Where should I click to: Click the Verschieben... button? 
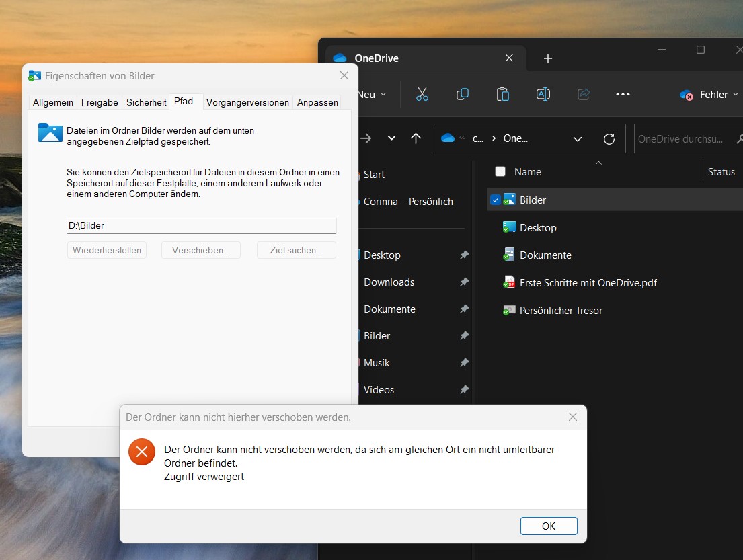point(200,250)
